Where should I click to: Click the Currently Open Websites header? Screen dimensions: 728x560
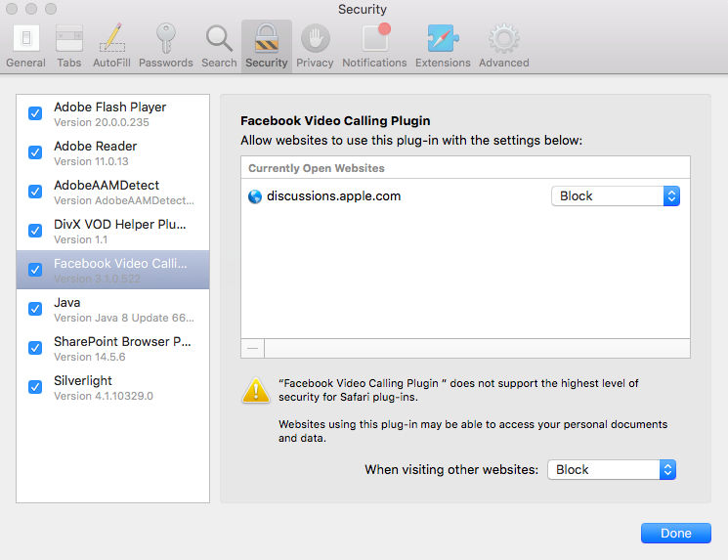click(x=317, y=168)
